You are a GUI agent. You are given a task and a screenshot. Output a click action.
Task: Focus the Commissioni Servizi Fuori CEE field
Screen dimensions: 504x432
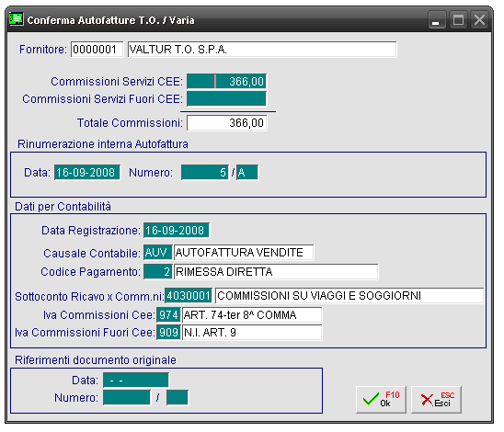point(226,98)
